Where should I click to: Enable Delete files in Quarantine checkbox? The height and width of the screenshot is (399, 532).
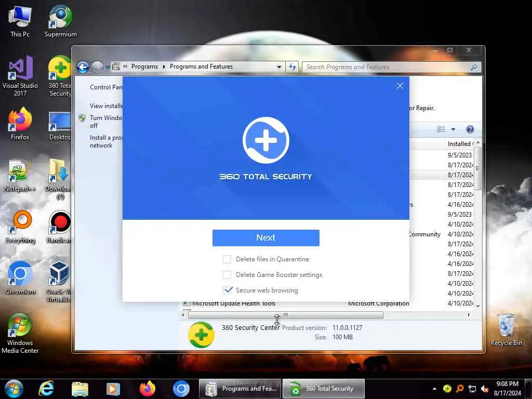(227, 259)
